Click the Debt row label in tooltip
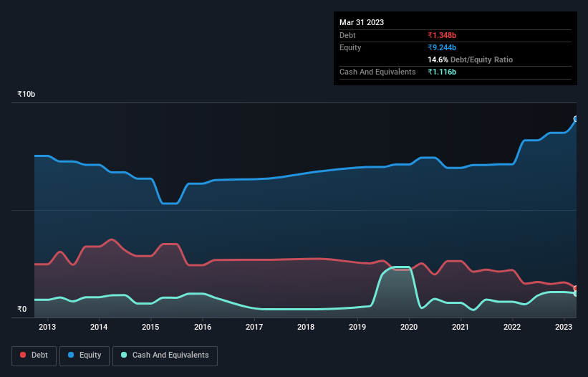This screenshot has width=588, height=377. click(347, 35)
